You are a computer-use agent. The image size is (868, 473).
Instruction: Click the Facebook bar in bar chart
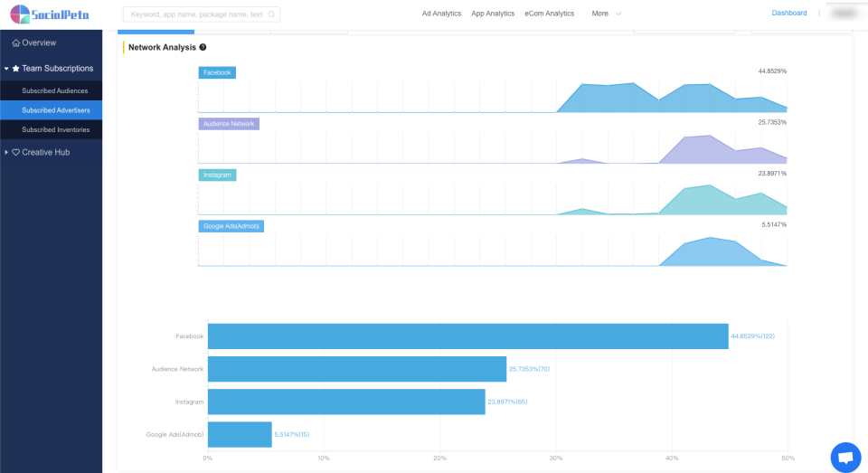467,336
